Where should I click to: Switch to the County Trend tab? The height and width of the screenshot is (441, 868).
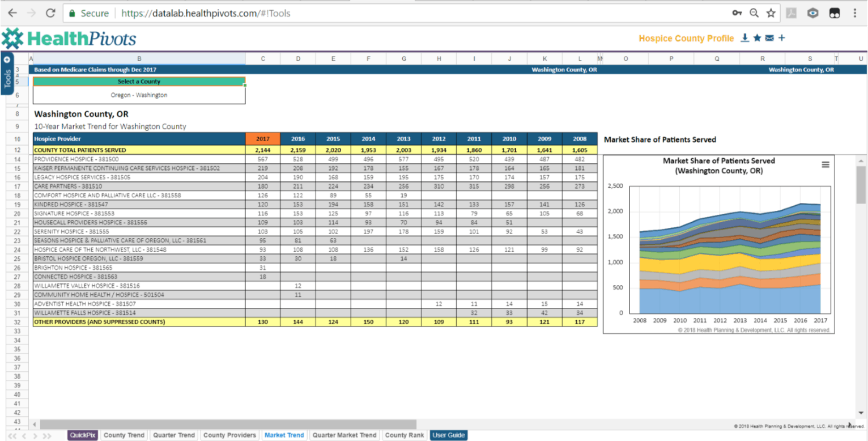coord(124,435)
